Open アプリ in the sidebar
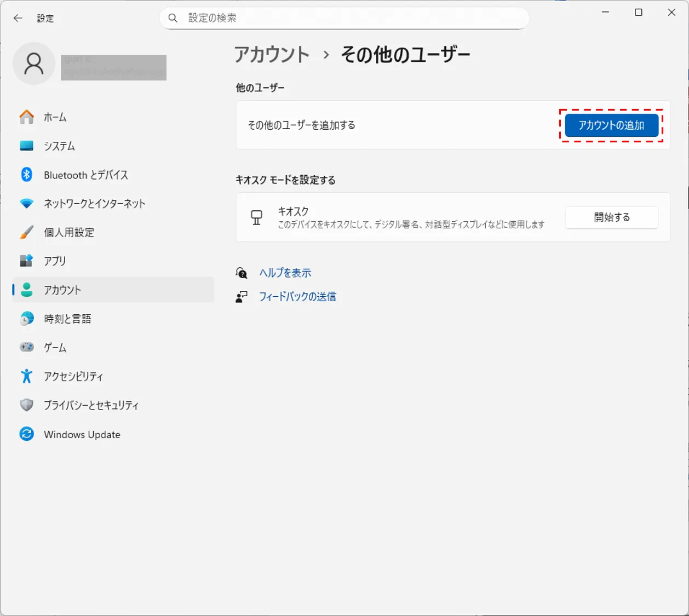The image size is (689, 616). [x=55, y=261]
